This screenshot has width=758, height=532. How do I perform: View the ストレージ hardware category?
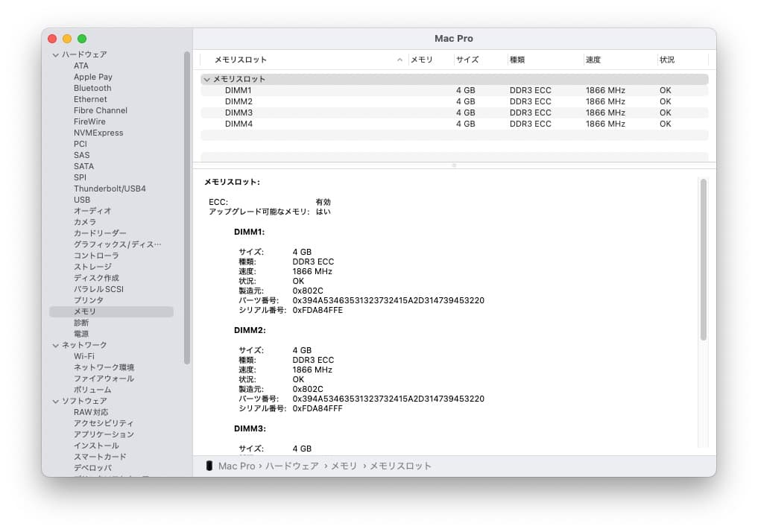pos(91,266)
